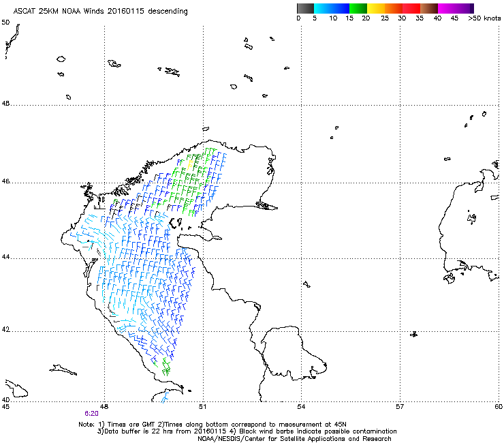Click the legend number '40' under the color bar
Image resolution: width=504 pixels, height=443 pixels.
pos(437,18)
